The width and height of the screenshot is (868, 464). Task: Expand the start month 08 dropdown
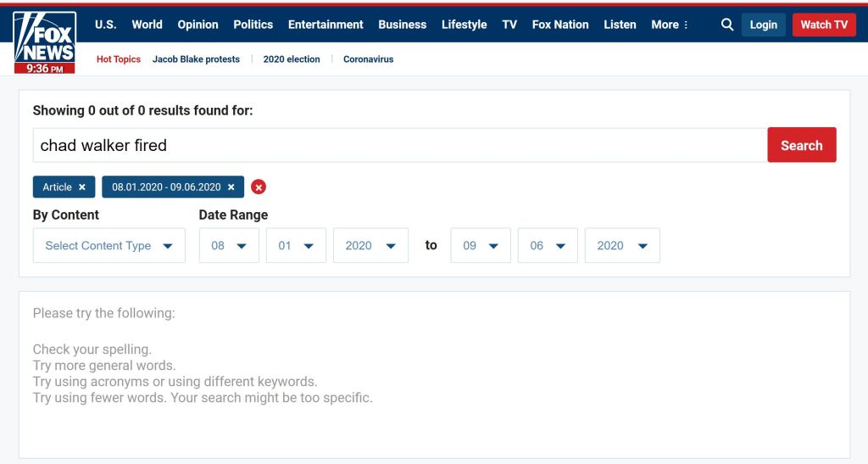[x=229, y=245]
